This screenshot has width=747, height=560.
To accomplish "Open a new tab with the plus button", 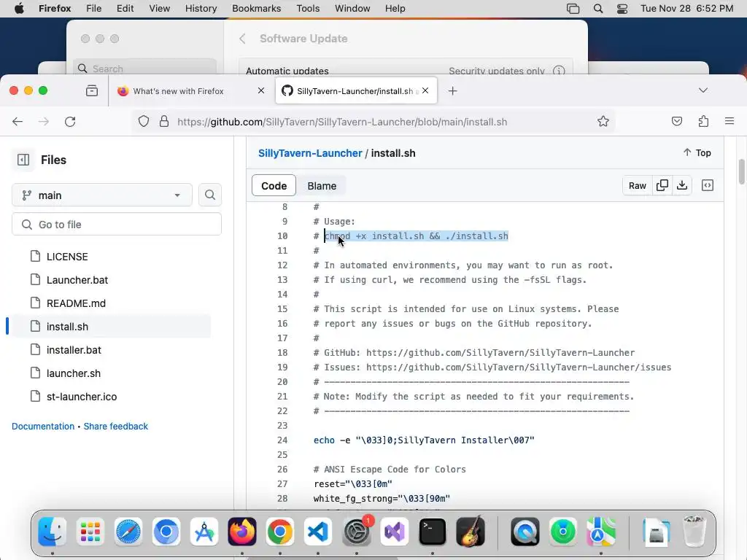I will [x=452, y=90].
